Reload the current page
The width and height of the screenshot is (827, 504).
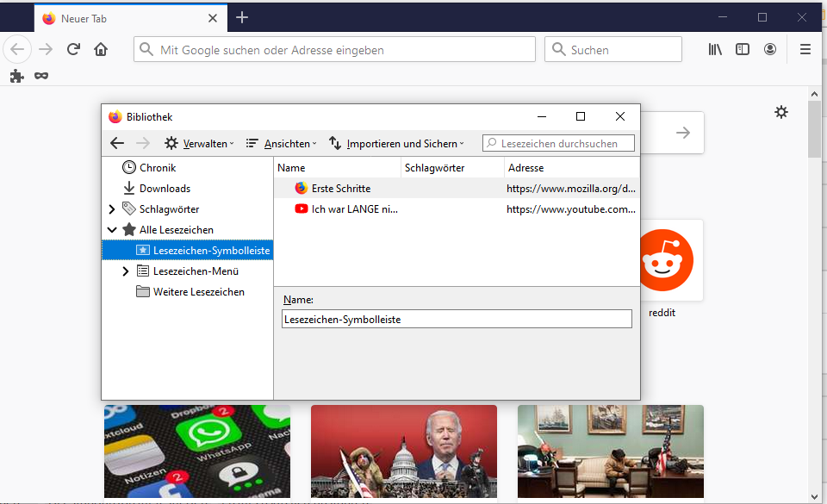pos(73,50)
